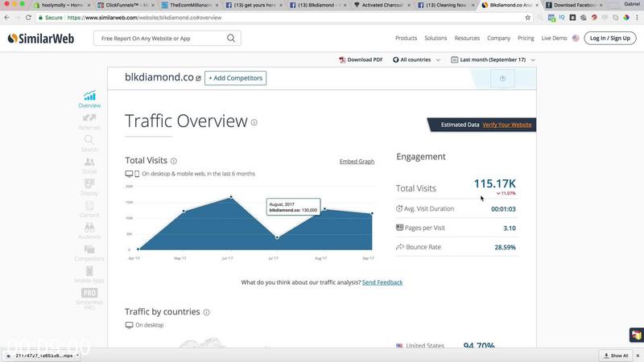
Task: Open the Resources menu
Action: (467, 38)
